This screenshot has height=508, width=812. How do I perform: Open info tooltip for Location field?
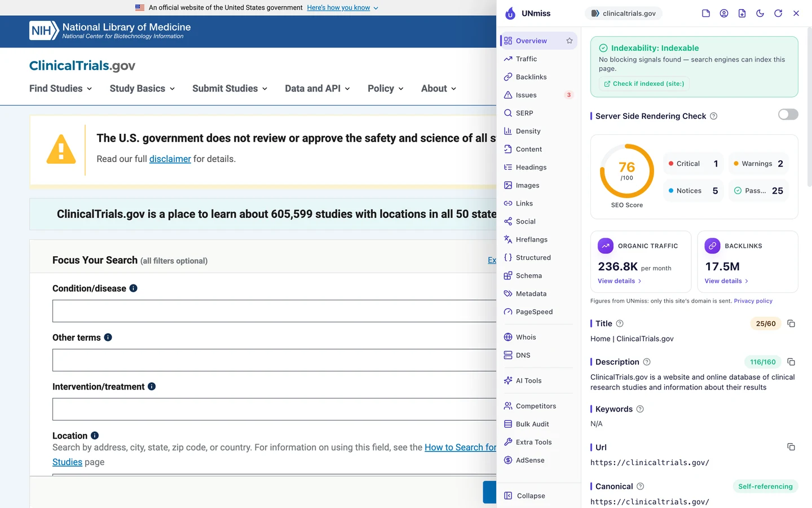[95, 435]
